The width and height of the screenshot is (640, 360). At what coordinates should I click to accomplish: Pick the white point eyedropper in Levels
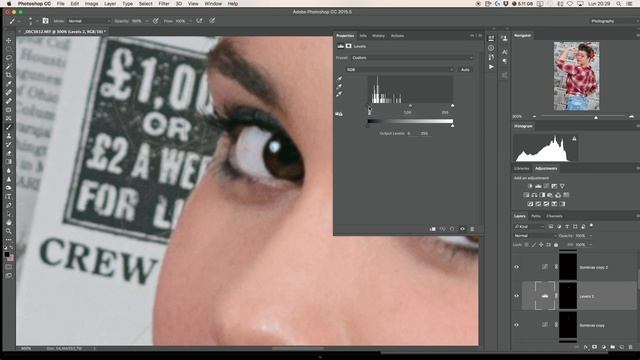(339, 94)
